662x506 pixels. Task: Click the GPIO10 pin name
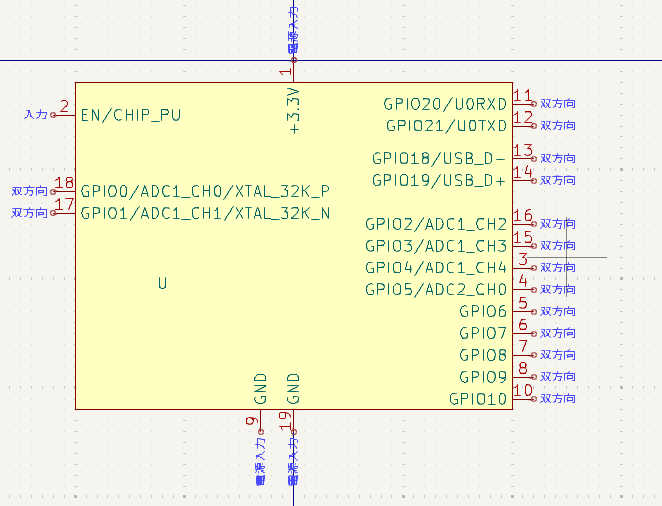tap(478, 399)
